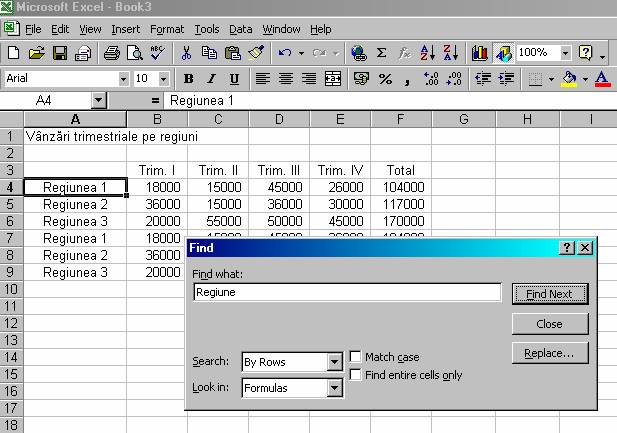Click the Find what text field
The height and width of the screenshot is (433, 617).
347,292
